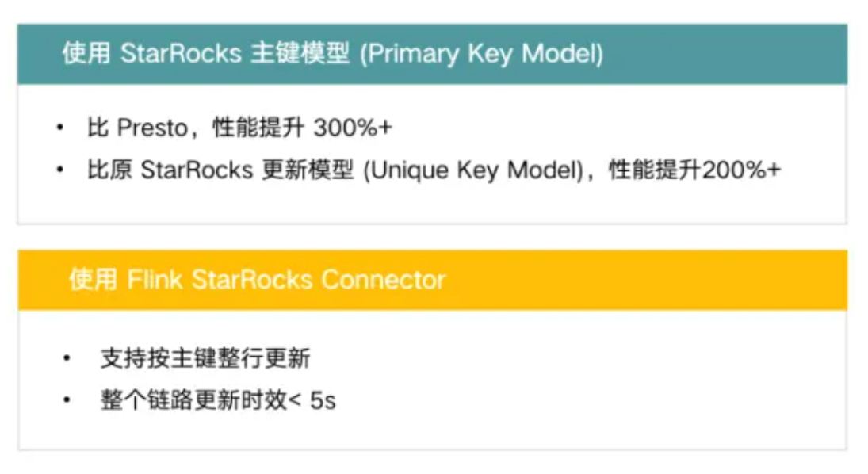Click the word 'Connector' in yellow header
Viewport: 868px width, 474px height.
coord(383,280)
